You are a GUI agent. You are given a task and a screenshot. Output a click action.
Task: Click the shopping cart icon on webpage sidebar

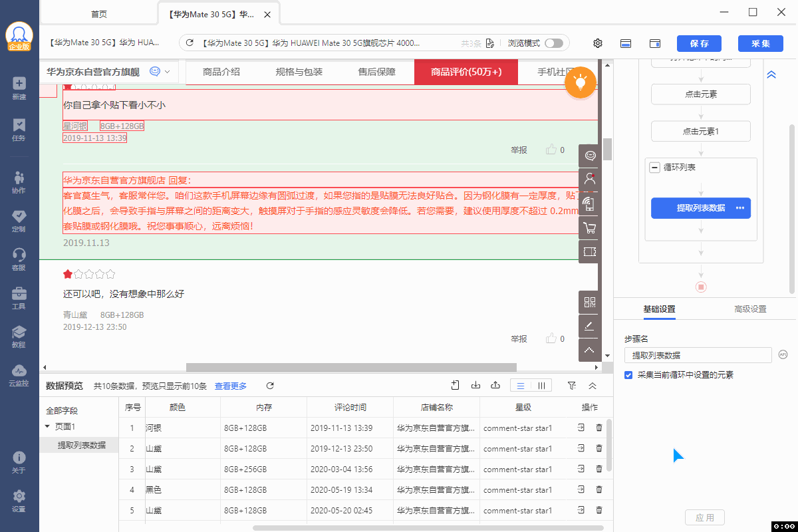point(590,228)
